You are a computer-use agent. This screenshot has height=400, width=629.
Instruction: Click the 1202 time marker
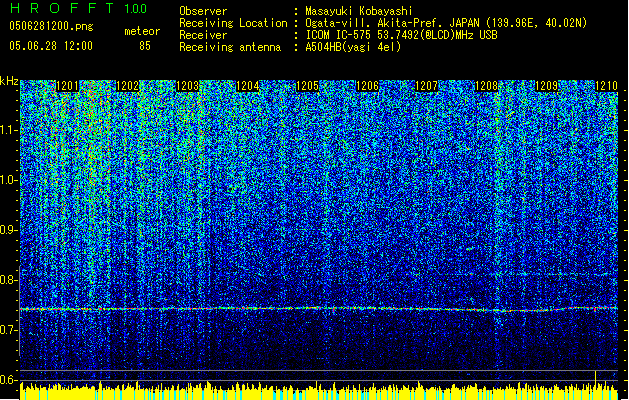click(x=127, y=86)
